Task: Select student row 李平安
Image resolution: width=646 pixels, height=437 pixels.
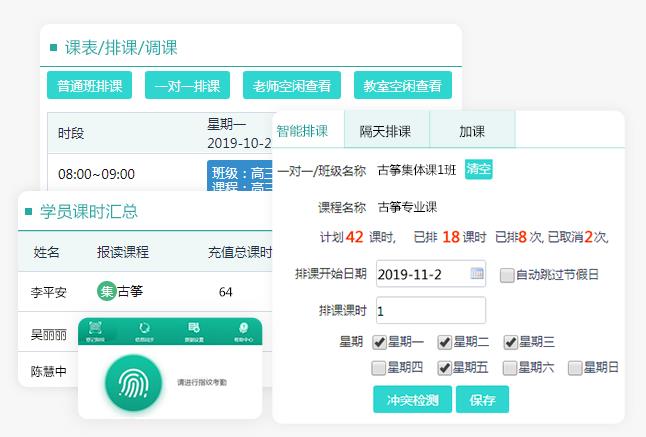Action: point(145,292)
